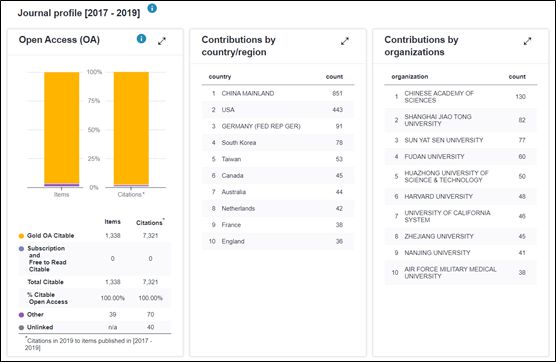Click Citations column header in legend table
Image resolution: width=556 pixels, height=362 pixels.
(x=150, y=222)
